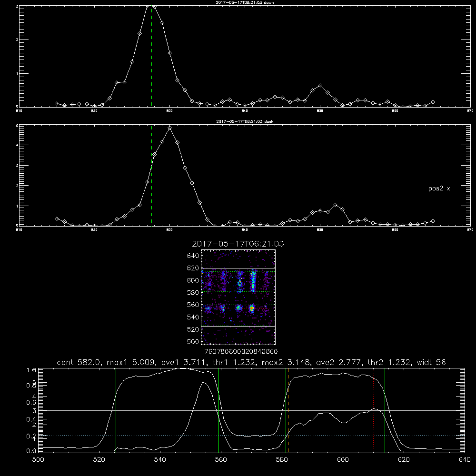Click spectral image y-axis label '520'
This screenshot has width=476, height=476.
(x=193, y=329)
